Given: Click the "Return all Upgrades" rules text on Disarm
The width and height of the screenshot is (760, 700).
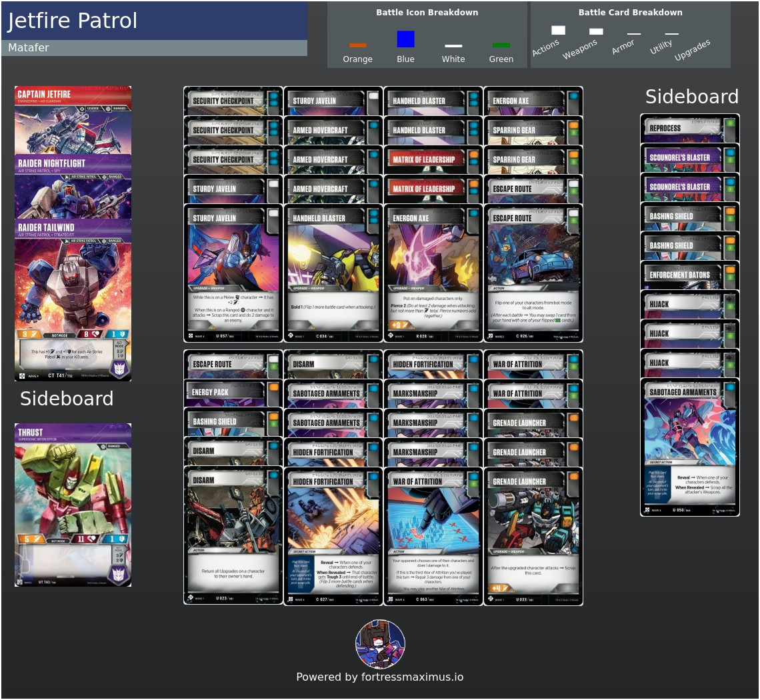Looking at the screenshot, I should pyautogui.click(x=233, y=573).
